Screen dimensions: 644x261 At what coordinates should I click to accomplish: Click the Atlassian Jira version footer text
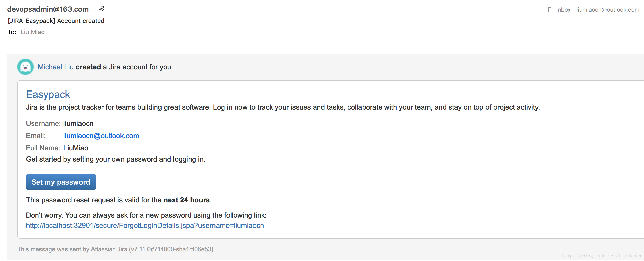point(115,249)
